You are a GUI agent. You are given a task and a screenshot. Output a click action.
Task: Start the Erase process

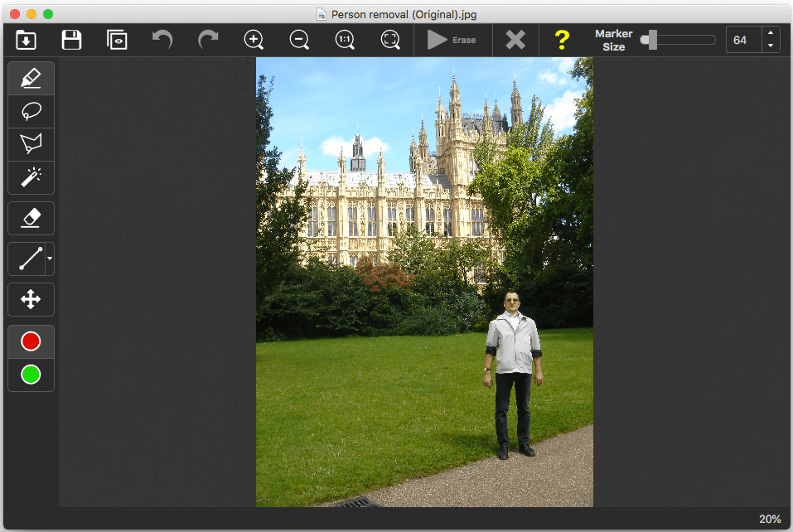(452, 40)
